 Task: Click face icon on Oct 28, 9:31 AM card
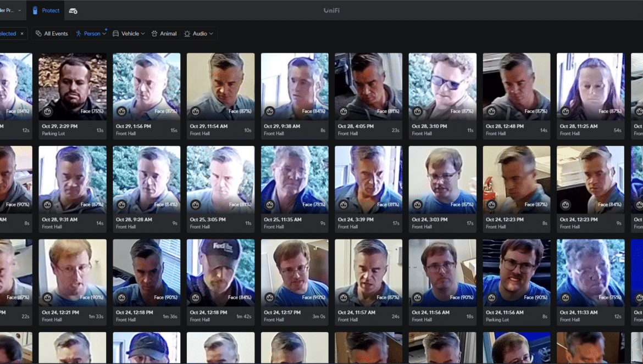[48, 204]
